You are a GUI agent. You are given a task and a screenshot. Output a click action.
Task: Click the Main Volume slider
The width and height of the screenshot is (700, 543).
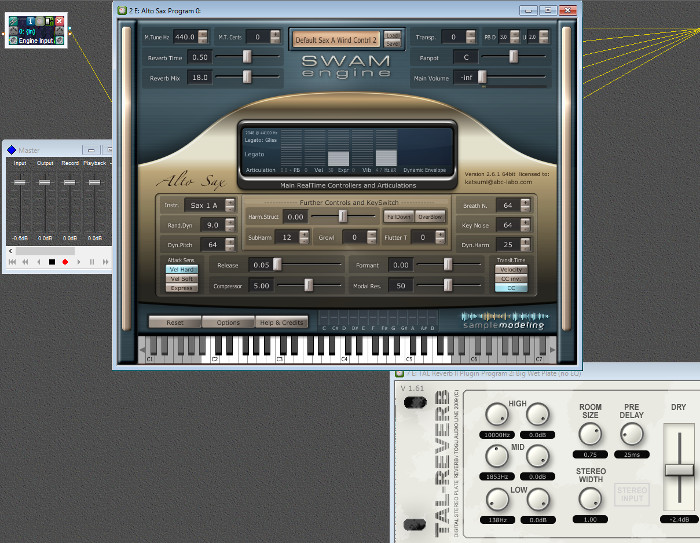(x=513, y=77)
